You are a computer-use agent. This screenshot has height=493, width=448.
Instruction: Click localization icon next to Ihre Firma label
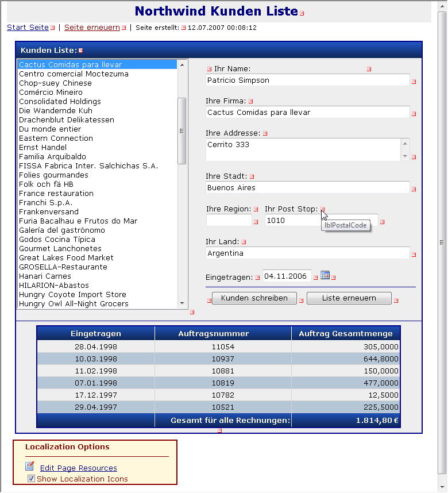(250, 102)
